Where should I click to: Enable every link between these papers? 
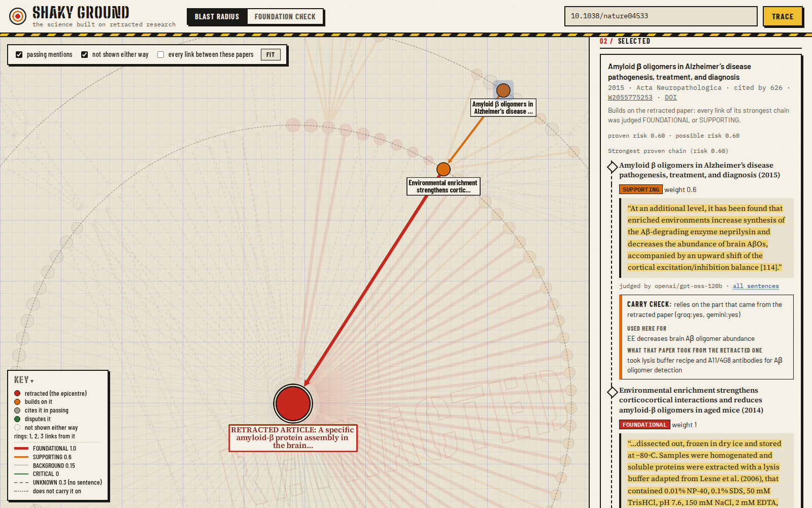coord(161,55)
